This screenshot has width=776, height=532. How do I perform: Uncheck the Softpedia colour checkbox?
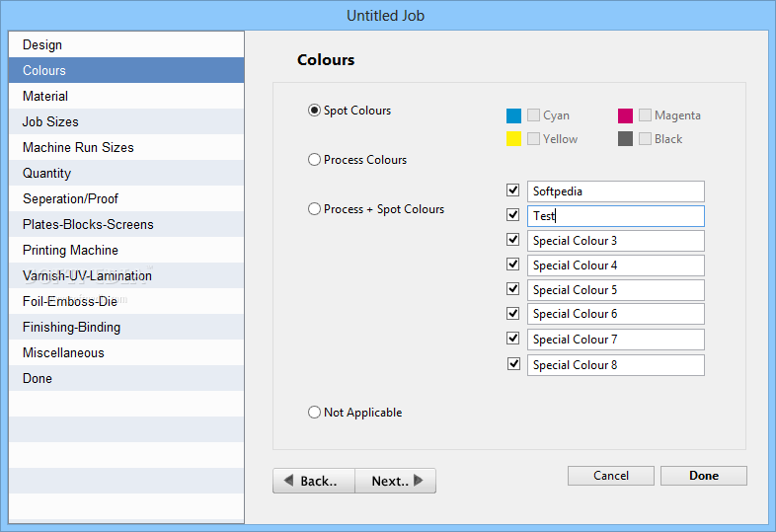513,190
